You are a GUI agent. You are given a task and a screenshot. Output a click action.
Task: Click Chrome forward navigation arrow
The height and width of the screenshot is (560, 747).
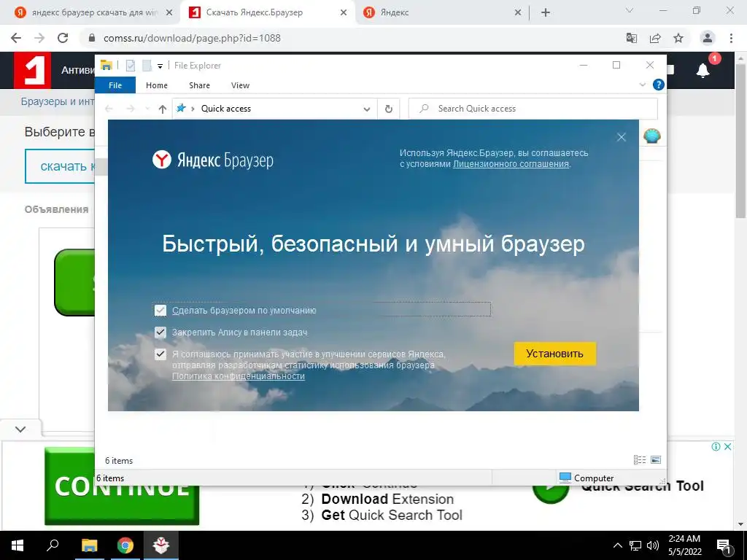point(39,38)
